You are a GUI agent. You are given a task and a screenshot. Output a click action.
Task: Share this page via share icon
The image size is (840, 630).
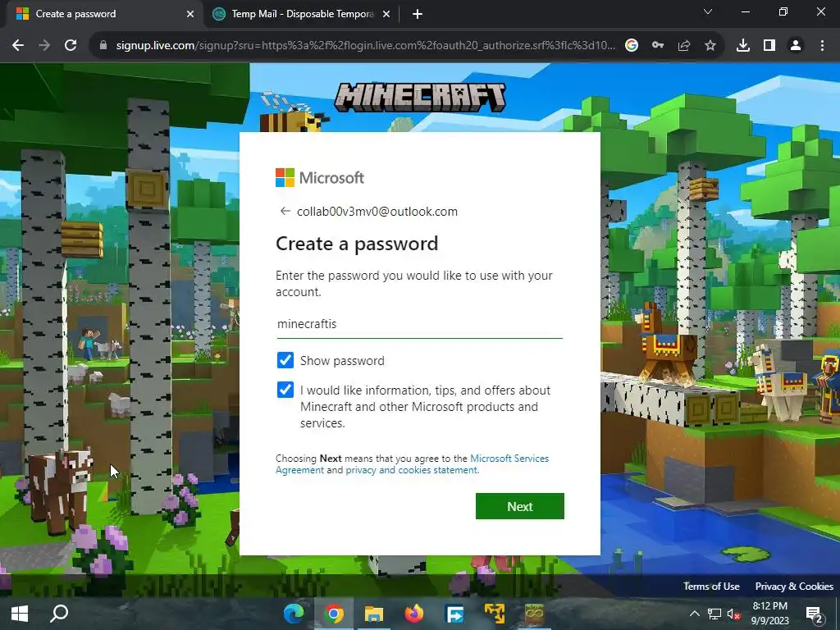684,46
